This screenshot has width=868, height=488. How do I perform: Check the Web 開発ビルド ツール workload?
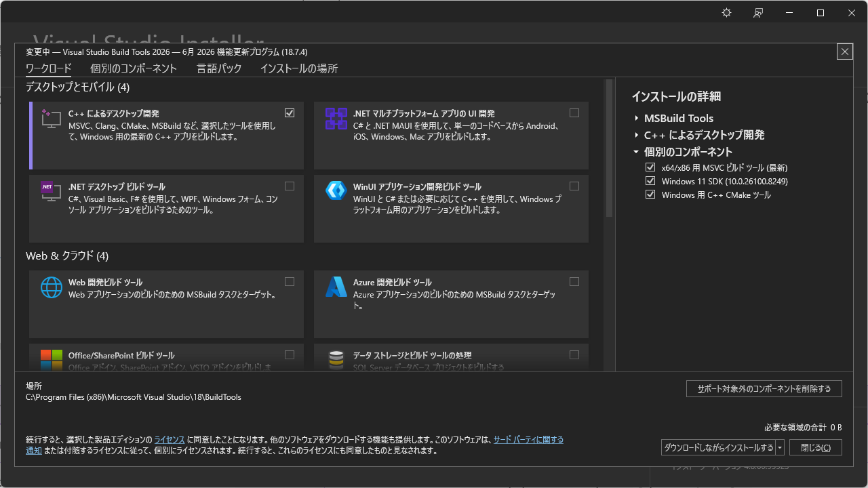[x=290, y=282]
